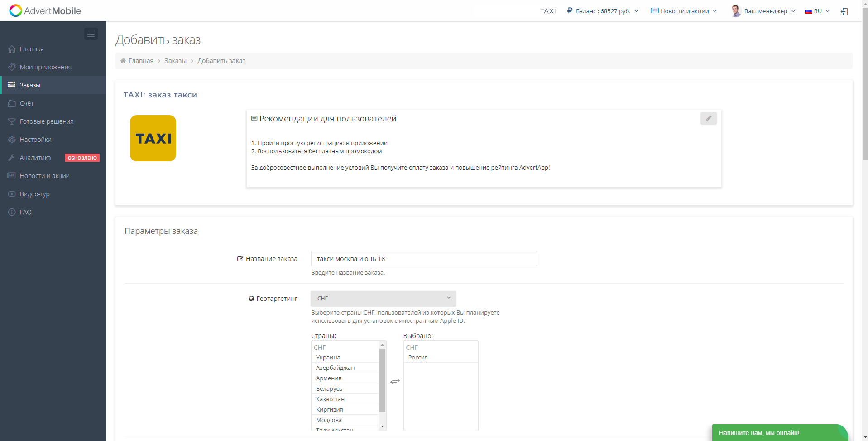This screenshot has height=441, width=868.
Task: Click the wallet icon beside Счёт
Action: coord(12,103)
